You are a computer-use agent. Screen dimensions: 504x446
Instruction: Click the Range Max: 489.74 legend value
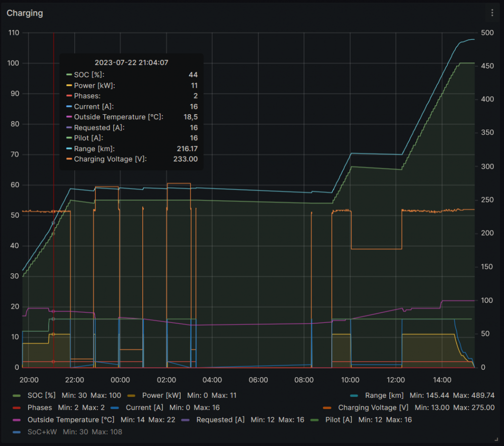[x=474, y=395]
